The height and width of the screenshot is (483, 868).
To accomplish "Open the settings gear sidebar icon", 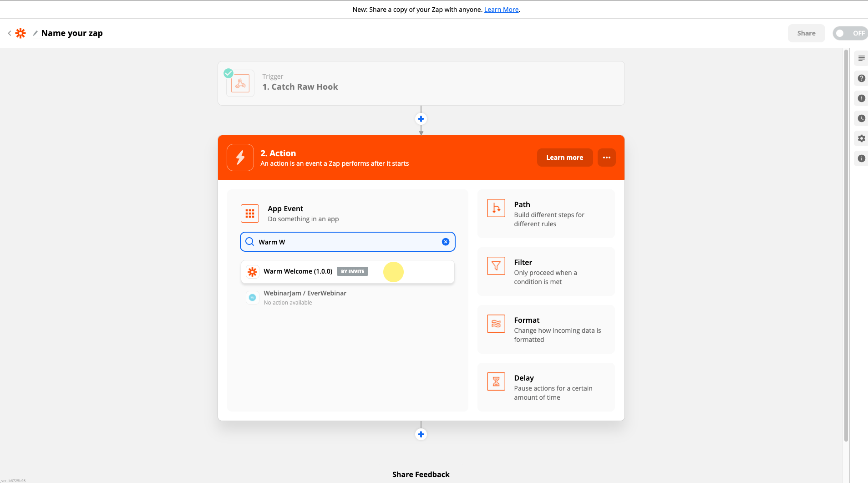I will click(x=861, y=138).
